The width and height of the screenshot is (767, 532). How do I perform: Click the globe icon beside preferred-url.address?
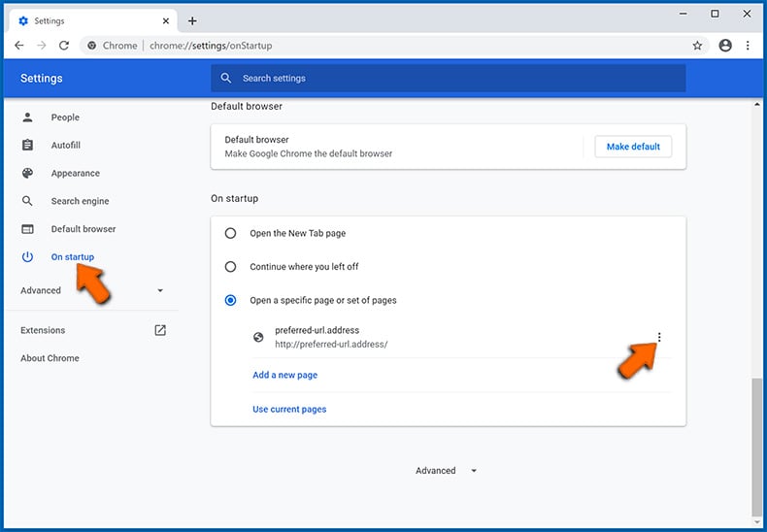coord(258,337)
